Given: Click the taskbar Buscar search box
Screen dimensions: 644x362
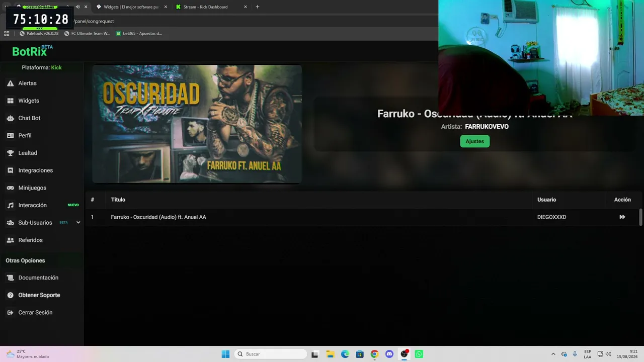Looking at the screenshot, I should [x=271, y=354].
